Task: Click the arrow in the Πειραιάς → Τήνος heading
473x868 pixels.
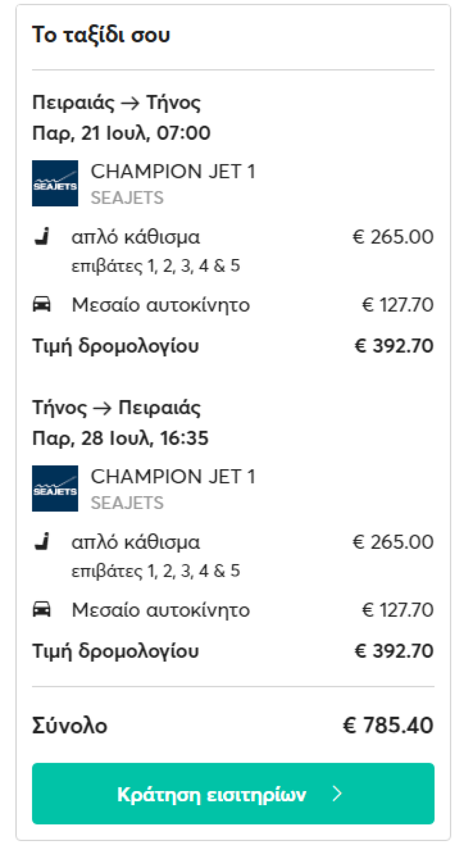Action: click(x=130, y=103)
